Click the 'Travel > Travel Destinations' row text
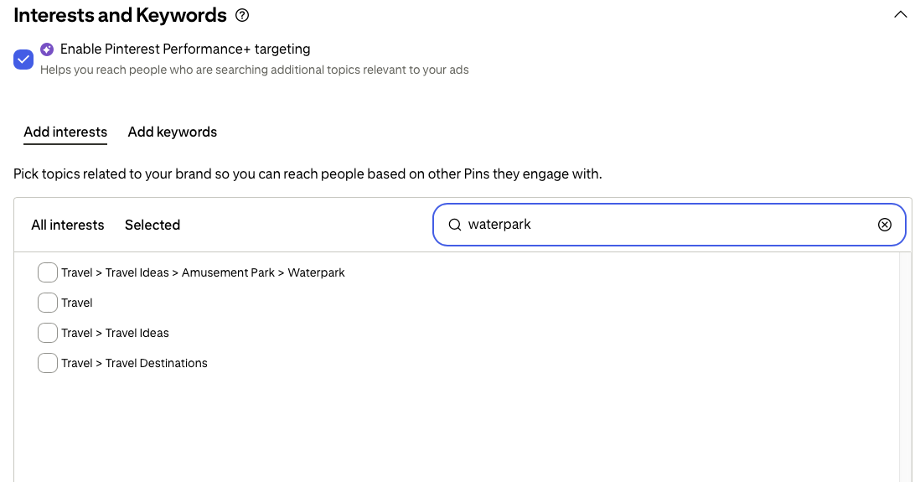Screen dimensions: 920x482 pyautogui.click(x=134, y=363)
